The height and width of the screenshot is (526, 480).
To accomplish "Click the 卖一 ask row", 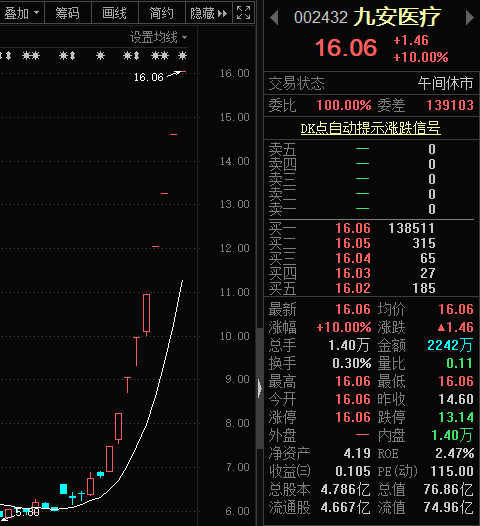I will tap(371, 209).
